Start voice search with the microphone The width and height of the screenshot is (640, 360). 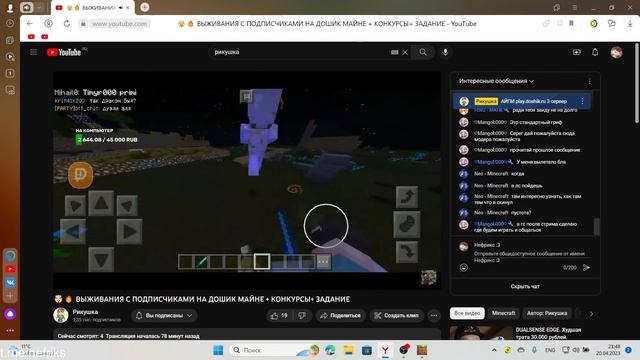coord(445,52)
